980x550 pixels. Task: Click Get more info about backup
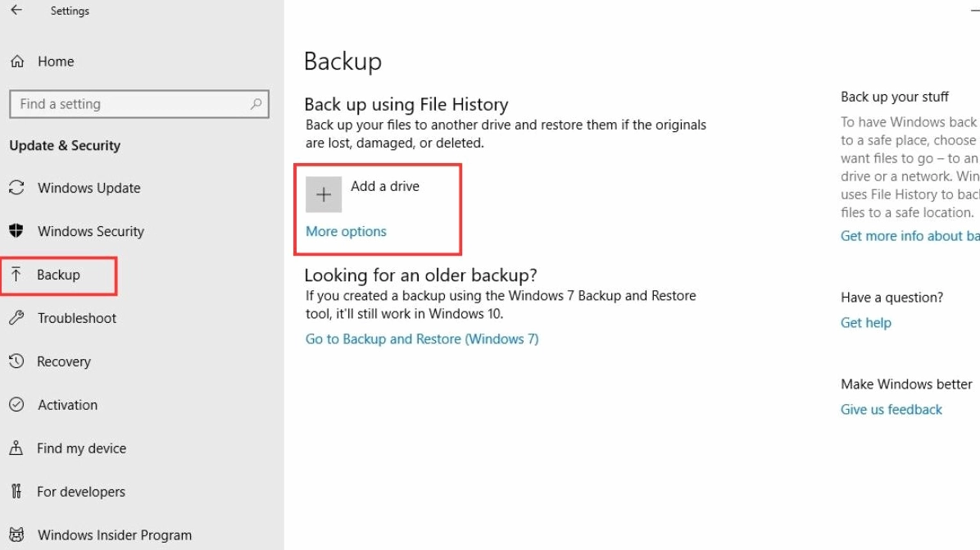point(910,235)
